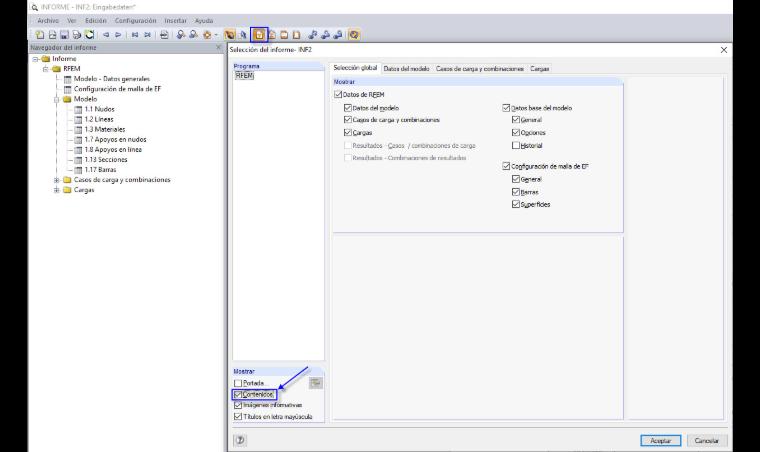760x452 pixels.
Task: Click the Cancelar button
Action: [x=706, y=440]
